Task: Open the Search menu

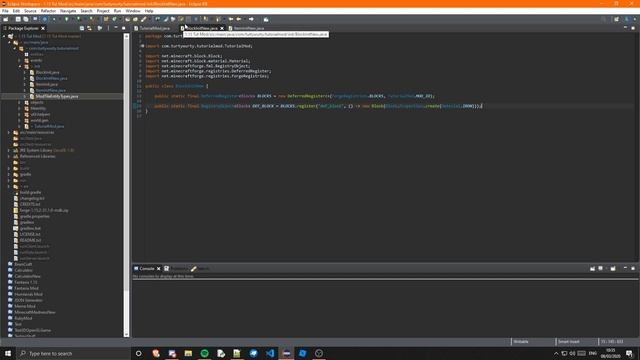Action: coord(86,11)
